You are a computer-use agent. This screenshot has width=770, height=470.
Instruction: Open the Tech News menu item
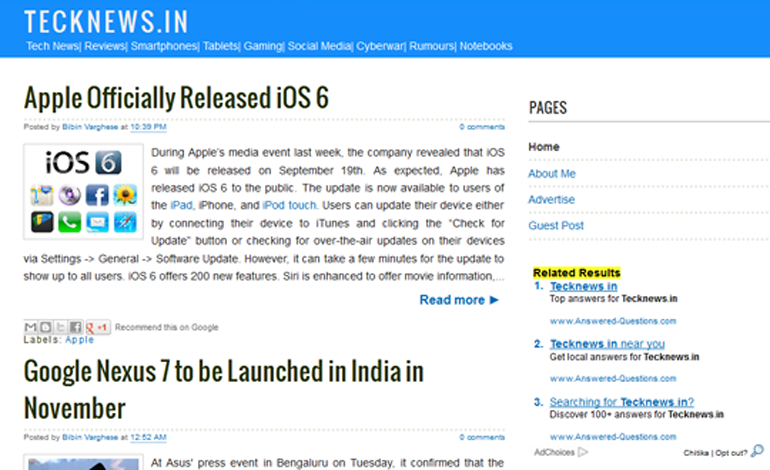(52, 46)
